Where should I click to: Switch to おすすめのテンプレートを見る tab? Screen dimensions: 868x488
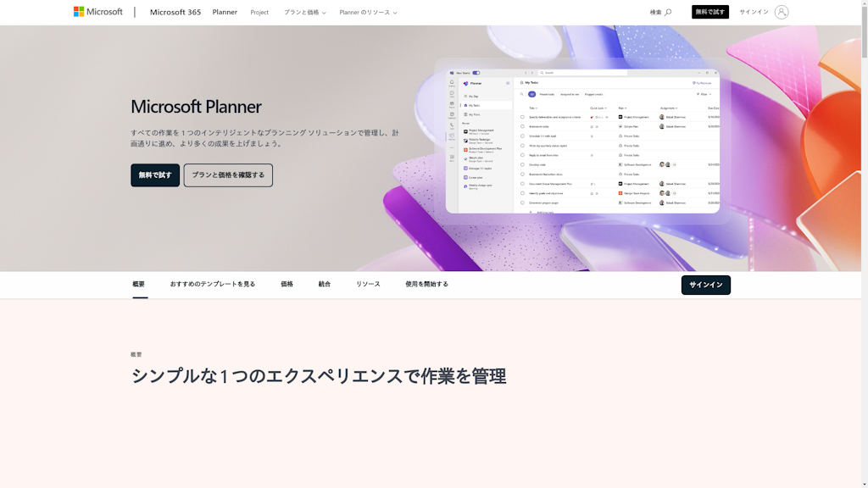click(213, 285)
